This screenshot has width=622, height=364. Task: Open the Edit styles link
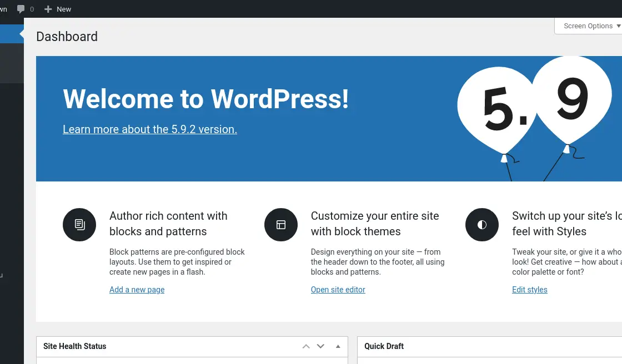[530, 290]
